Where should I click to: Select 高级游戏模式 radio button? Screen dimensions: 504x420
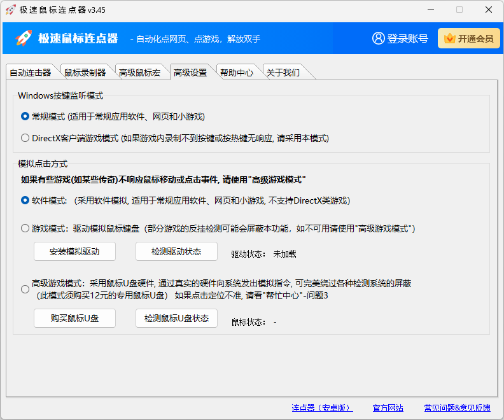[x=25, y=289]
